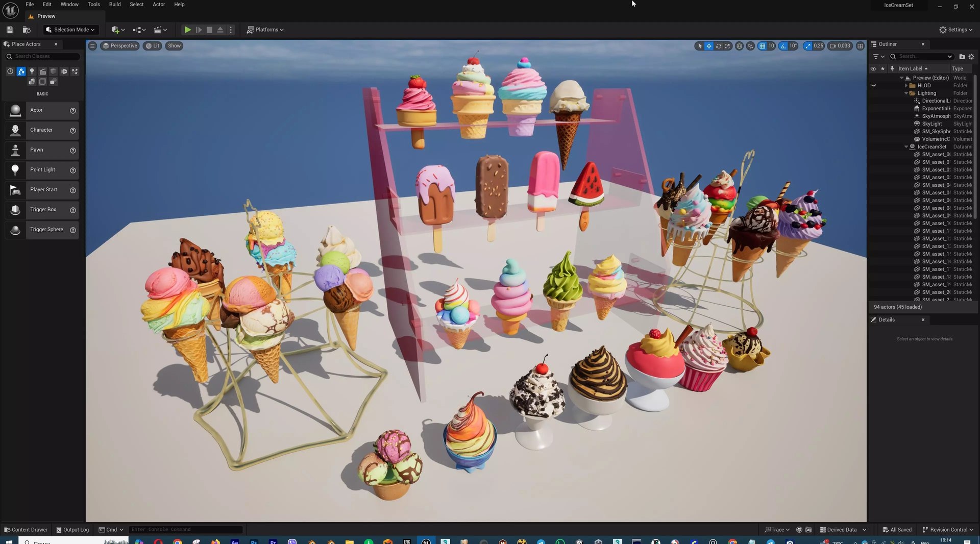980x544 pixels.
Task: Open the help icon beside Point Light
Action: tap(73, 170)
